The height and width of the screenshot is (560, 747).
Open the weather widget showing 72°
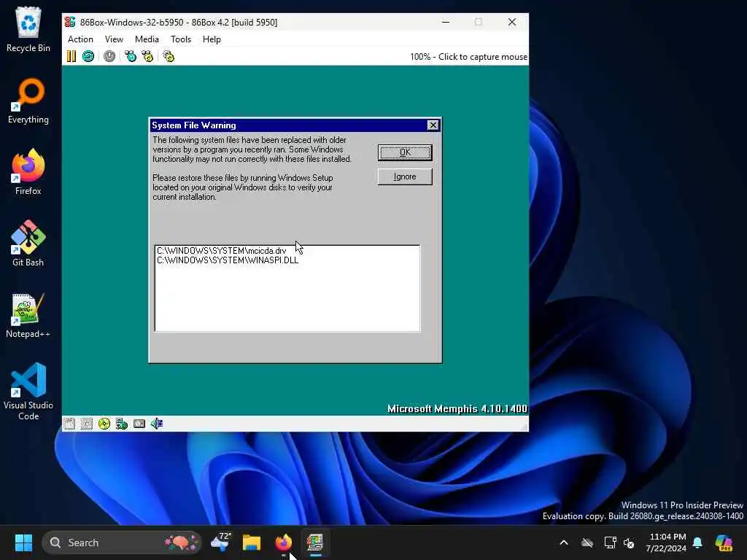pyautogui.click(x=220, y=542)
